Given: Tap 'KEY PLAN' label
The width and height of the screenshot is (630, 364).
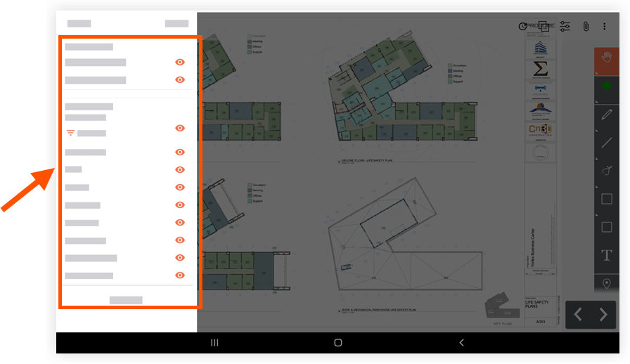Looking at the screenshot, I should tap(503, 324).
